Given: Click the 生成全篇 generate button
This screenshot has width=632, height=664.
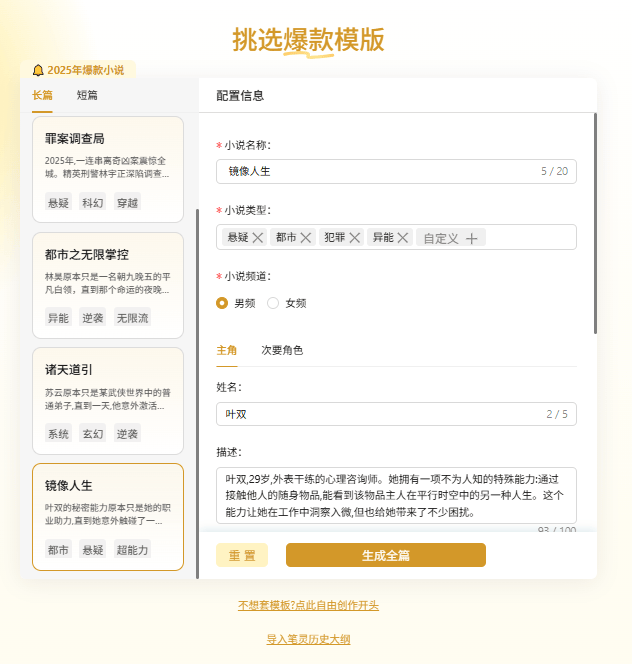Looking at the screenshot, I should pos(385,555).
